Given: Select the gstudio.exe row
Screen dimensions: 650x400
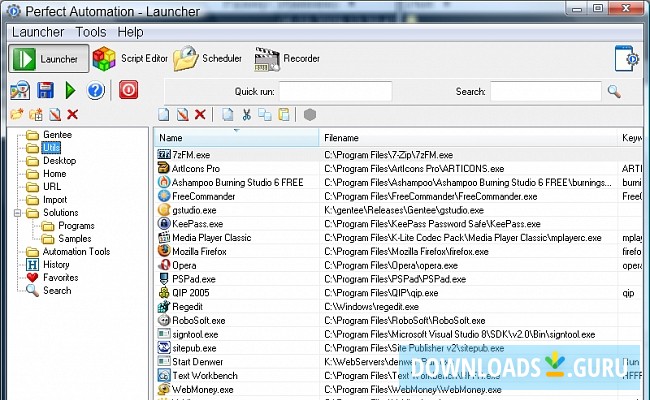Looking at the screenshot, I should tap(398, 210).
